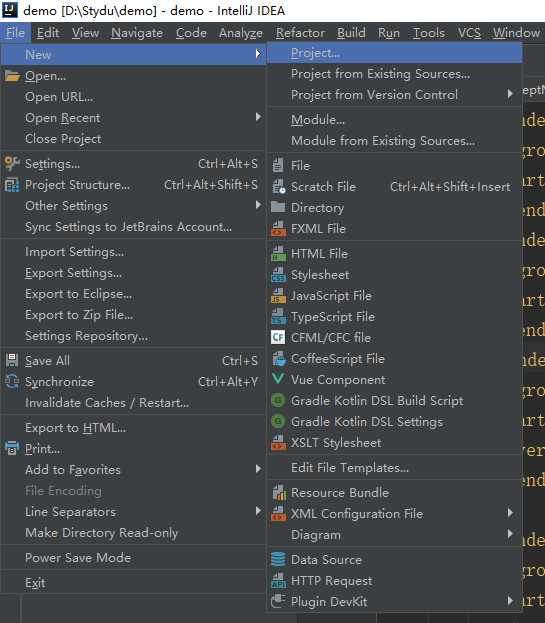Open the Tools menu
This screenshot has height=623, width=545.
429,33
